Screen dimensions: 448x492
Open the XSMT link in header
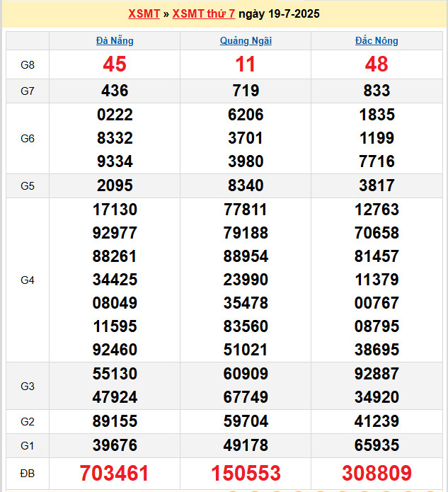pyautogui.click(x=144, y=14)
